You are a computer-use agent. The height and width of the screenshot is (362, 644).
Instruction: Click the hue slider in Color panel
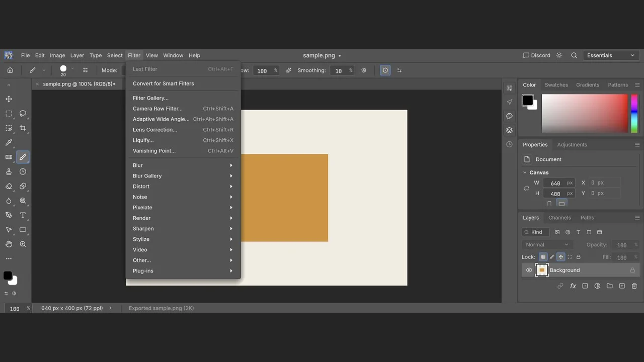coord(634,114)
